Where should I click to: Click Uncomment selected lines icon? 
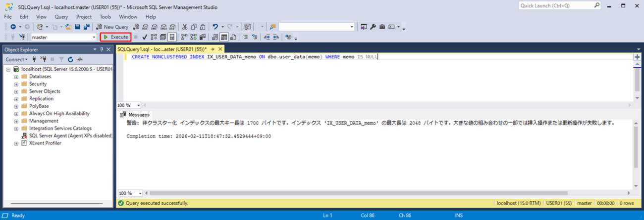(255, 37)
